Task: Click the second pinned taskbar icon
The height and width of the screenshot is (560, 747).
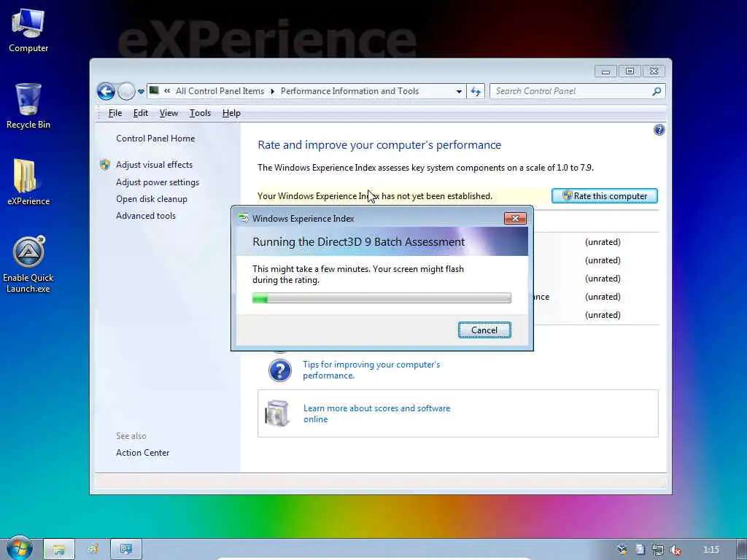Action: point(93,549)
